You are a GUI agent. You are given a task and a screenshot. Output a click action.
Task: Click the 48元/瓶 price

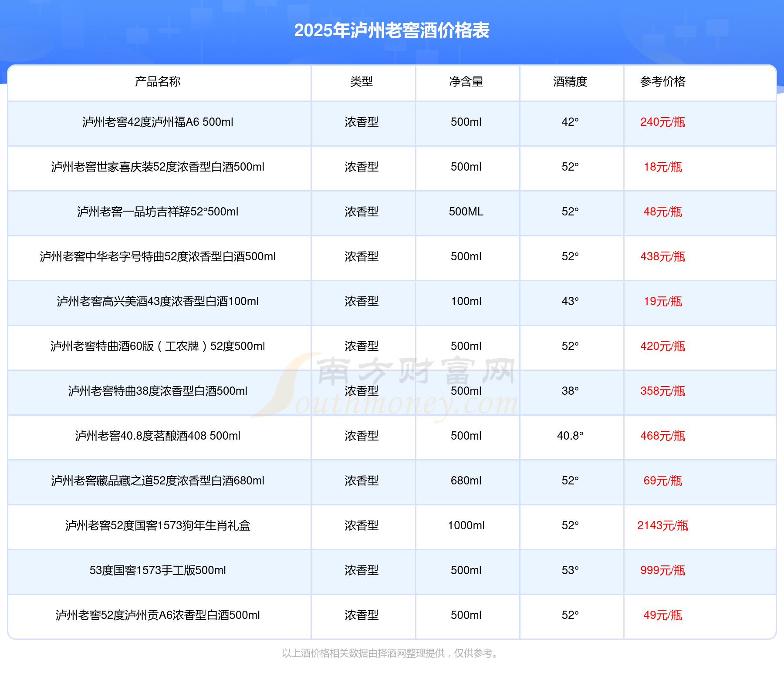pyautogui.click(x=663, y=212)
